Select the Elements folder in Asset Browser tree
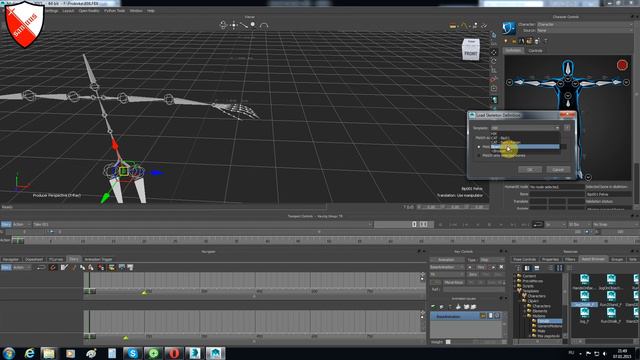 tap(540, 311)
